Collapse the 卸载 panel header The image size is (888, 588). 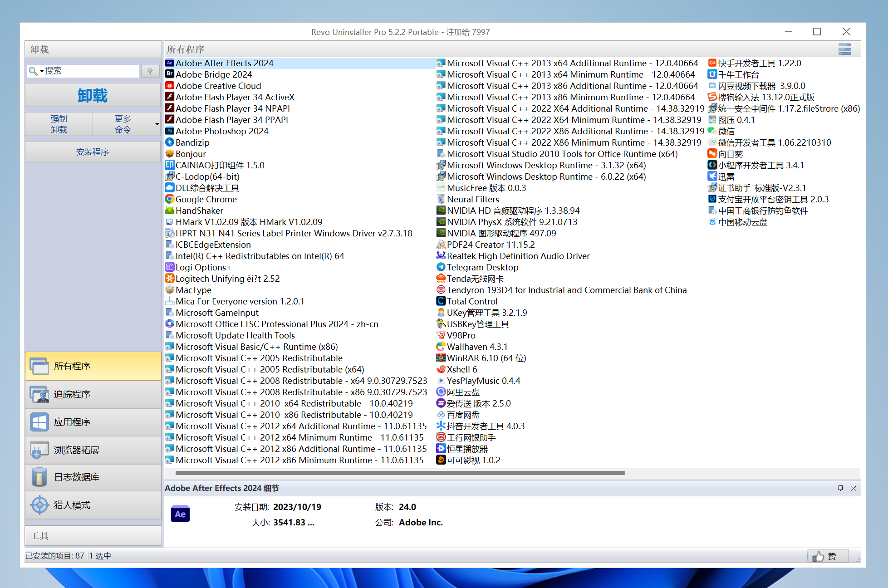93,49
